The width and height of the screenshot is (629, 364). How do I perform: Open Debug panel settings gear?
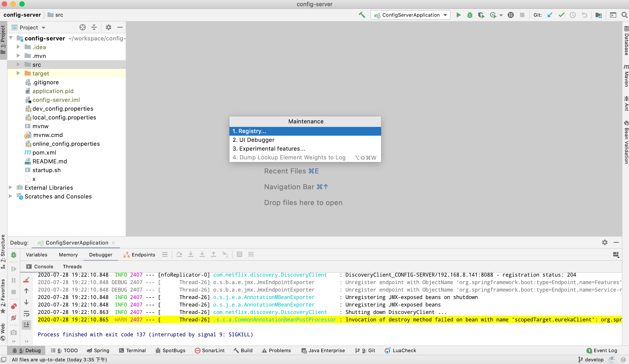tap(605, 242)
